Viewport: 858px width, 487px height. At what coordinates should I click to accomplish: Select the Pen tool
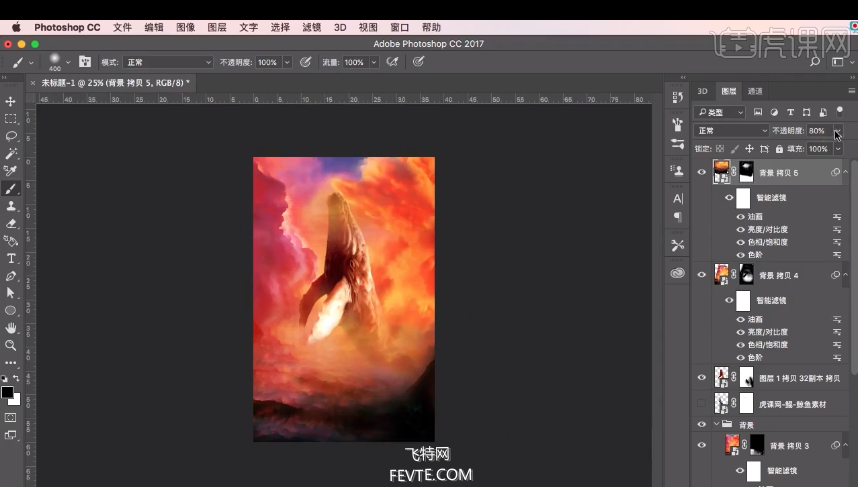pos(10,276)
